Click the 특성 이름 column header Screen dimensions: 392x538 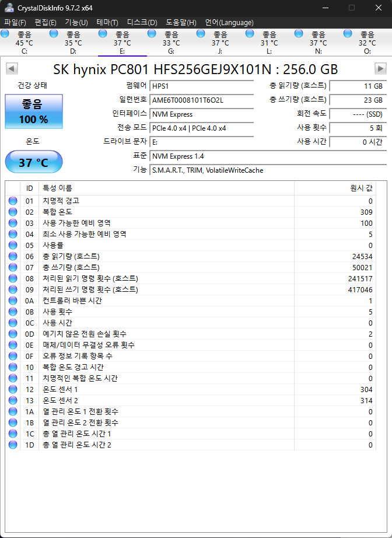(x=166, y=188)
